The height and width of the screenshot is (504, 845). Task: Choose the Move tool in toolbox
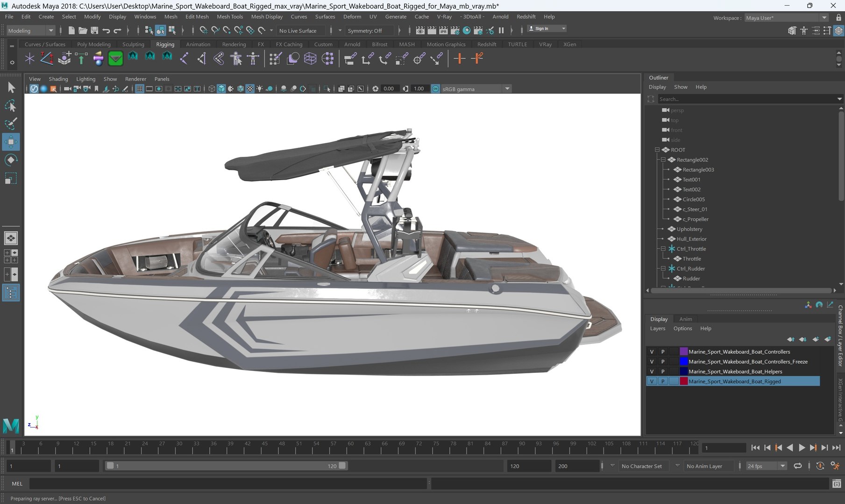11,142
